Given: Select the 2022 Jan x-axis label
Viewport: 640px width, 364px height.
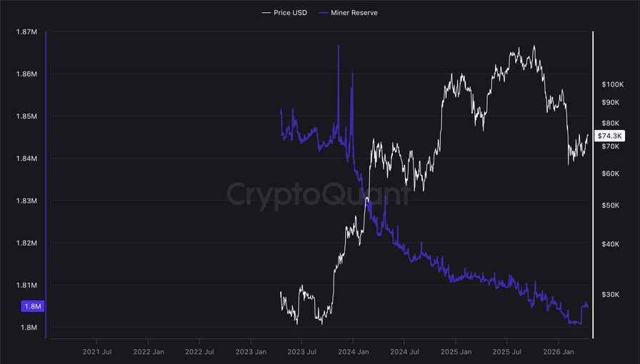Looking at the screenshot, I should [x=149, y=352].
